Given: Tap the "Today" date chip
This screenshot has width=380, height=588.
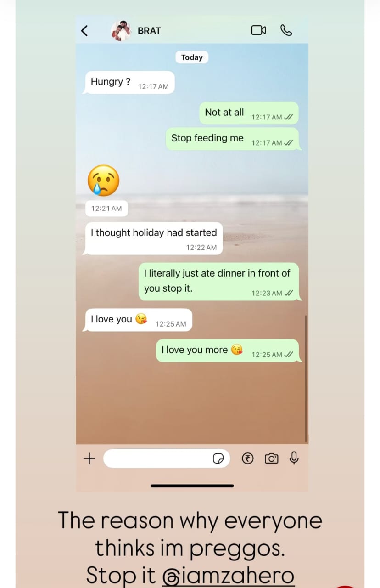Looking at the screenshot, I should pyautogui.click(x=192, y=57).
